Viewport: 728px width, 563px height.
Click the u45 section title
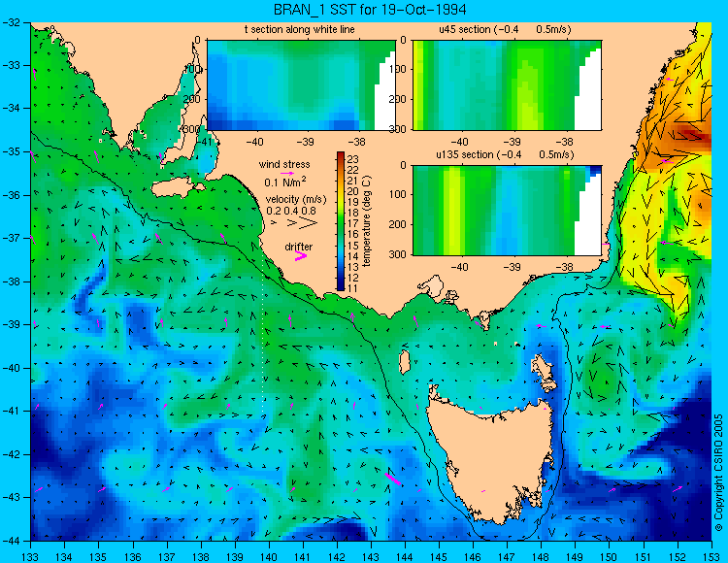click(x=505, y=29)
